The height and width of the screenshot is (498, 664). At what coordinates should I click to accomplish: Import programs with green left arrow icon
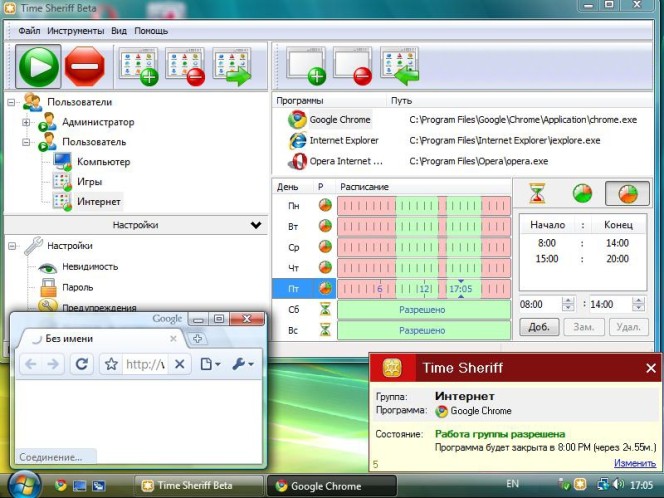click(399, 66)
